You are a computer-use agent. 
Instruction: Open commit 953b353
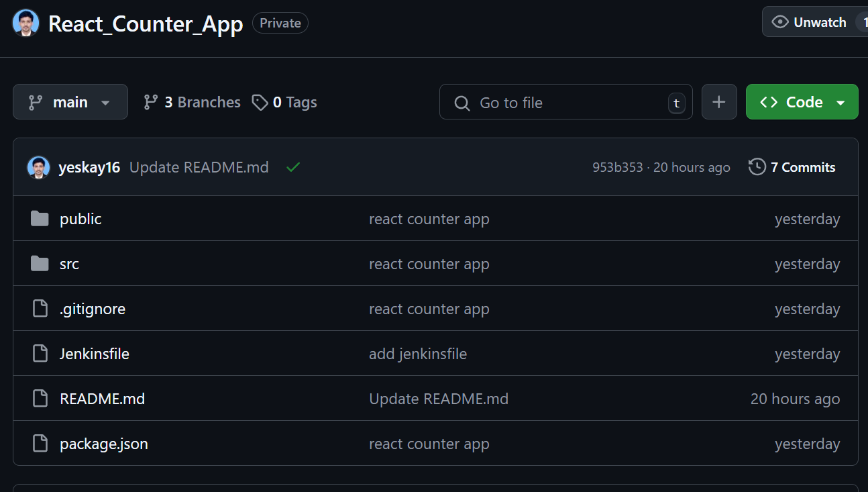click(618, 167)
